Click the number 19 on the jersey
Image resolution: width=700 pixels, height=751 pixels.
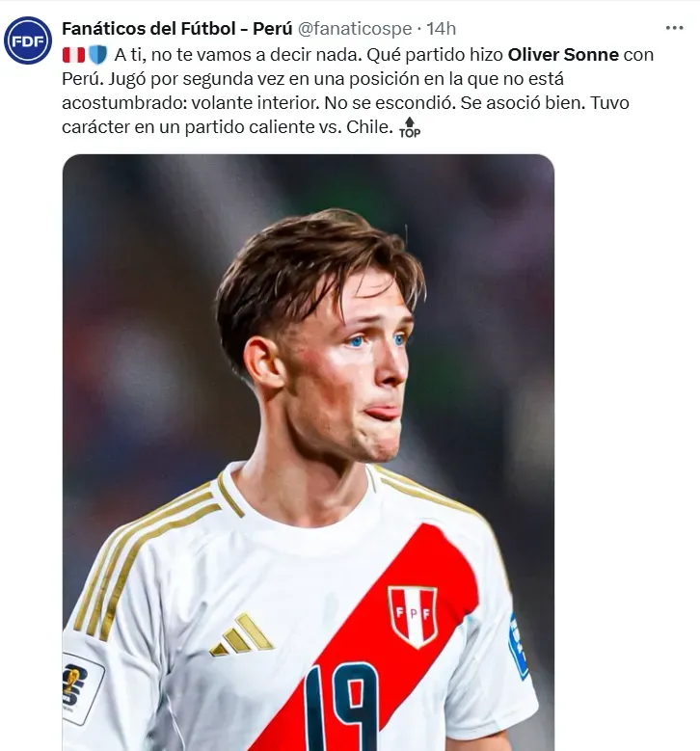[341, 707]
